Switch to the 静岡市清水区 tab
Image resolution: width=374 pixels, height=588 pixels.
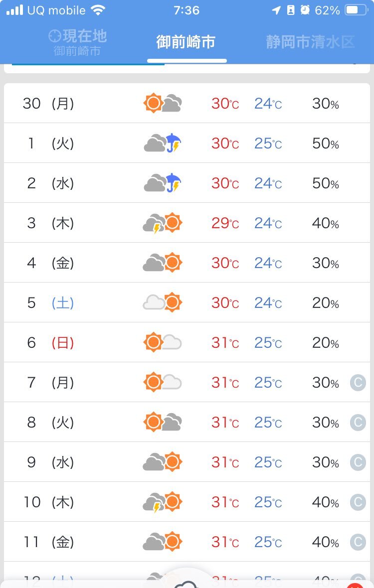[310, 42]
